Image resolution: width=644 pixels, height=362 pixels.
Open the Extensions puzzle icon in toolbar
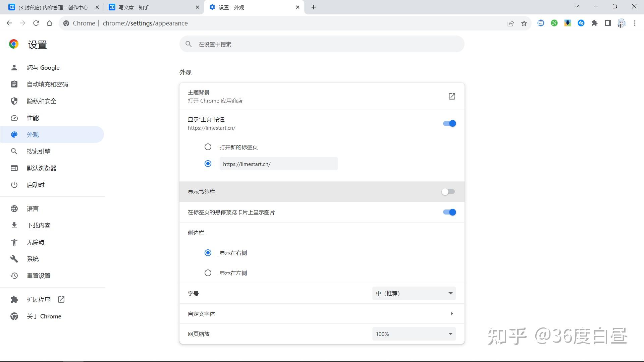594,23
